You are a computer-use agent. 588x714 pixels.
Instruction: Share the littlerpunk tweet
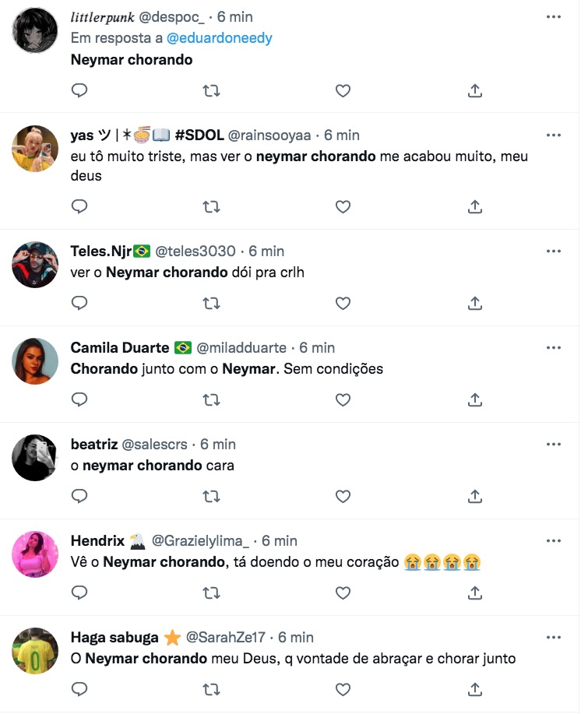[x=474, y=91]
